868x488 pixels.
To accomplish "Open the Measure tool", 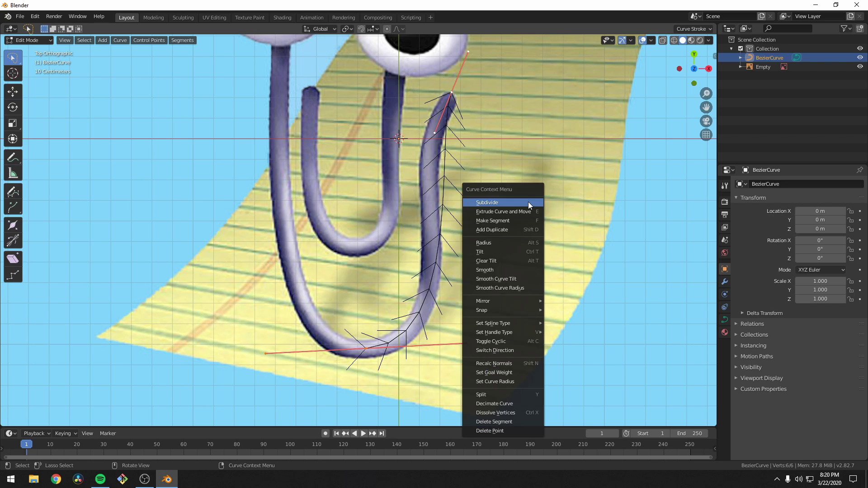I will (x=13, y=173).
